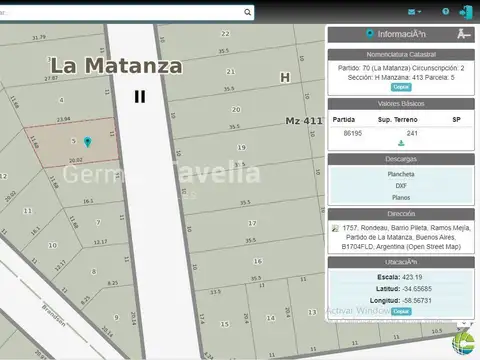Click the Sup. Terreno value 241
Image resolution: width=480 pixels, height=360 pixels.
412,133
